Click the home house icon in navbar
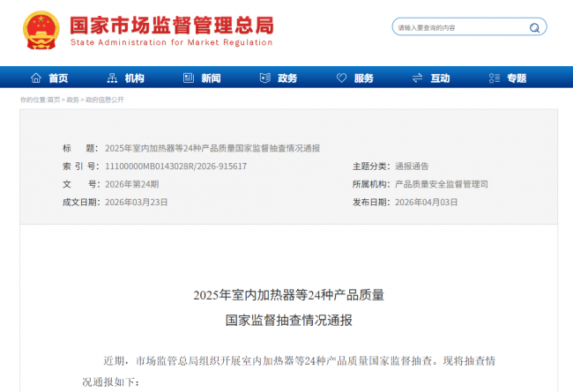The height and width of the screenshot is (392, 573). pos(36,78)
